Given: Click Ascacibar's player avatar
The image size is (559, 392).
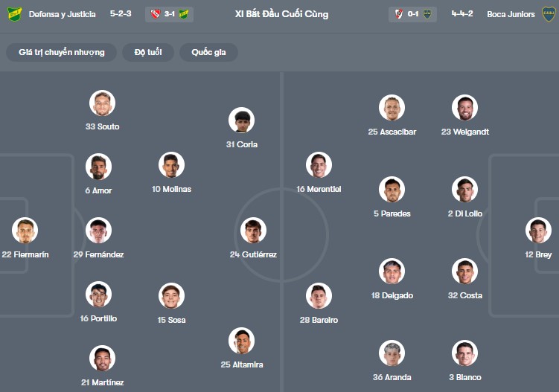Looking at the screenshot, I should pyautogui.click(x=392, y=108).
